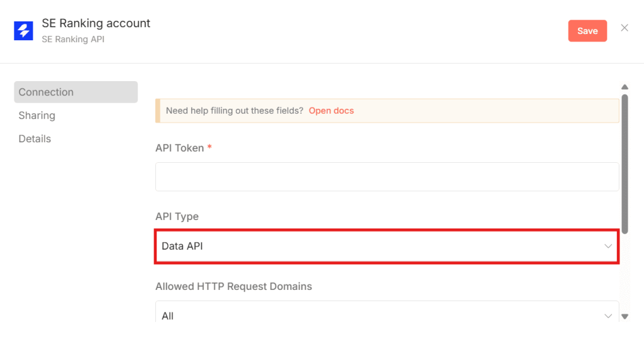This screenshot has width=644, height=337.
Task: Click the API Token field label
Action: coord(180,148)
